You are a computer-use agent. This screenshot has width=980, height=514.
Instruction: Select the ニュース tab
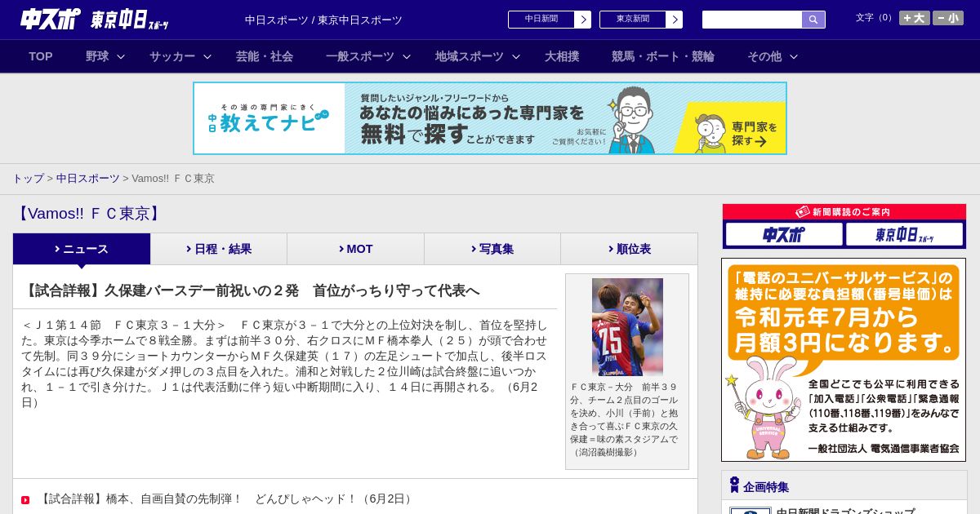point(82,249)
